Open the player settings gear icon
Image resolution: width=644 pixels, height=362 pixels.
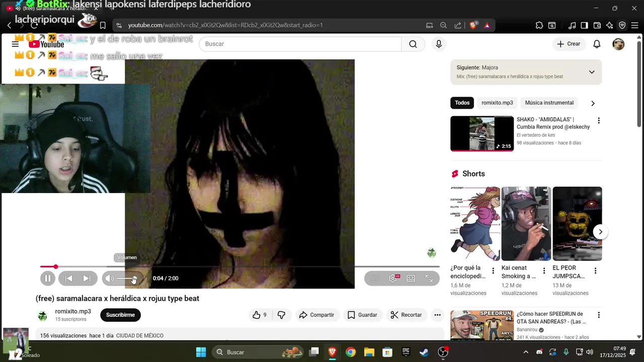(393, 278)
